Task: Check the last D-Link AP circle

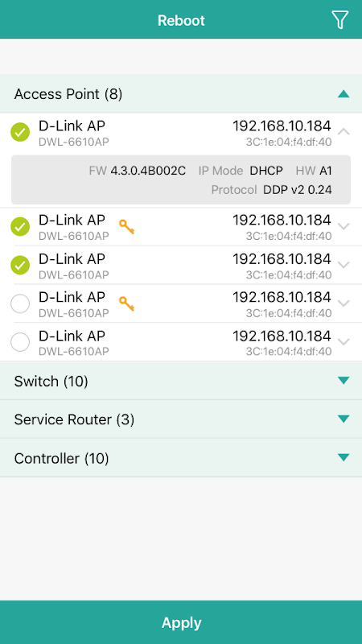Action: (x=20, y=342)
